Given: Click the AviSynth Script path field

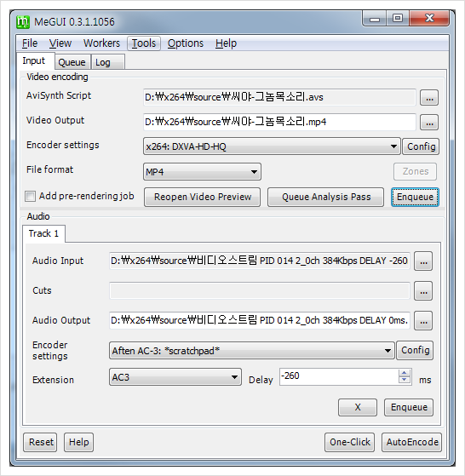Looking at the screenshot, I should point(279,97).
